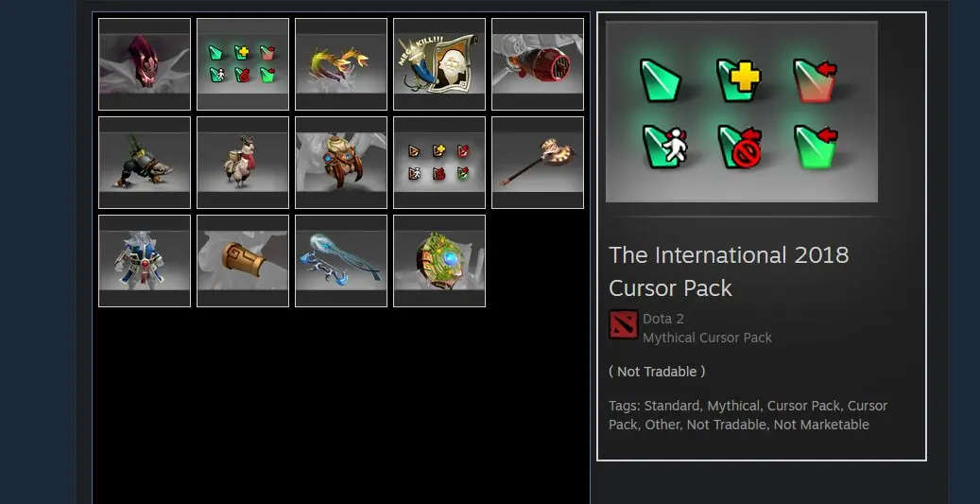Choose the red barrel cannon item
The height and width of the screenshot is (504, 980).
pyautogui.click(x=538, y=63)
